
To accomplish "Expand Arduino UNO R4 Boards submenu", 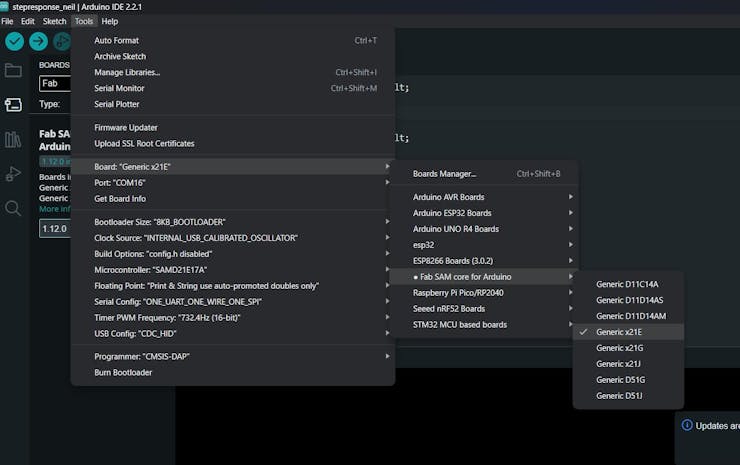I will pyautogui.click(x=485, y=229).
